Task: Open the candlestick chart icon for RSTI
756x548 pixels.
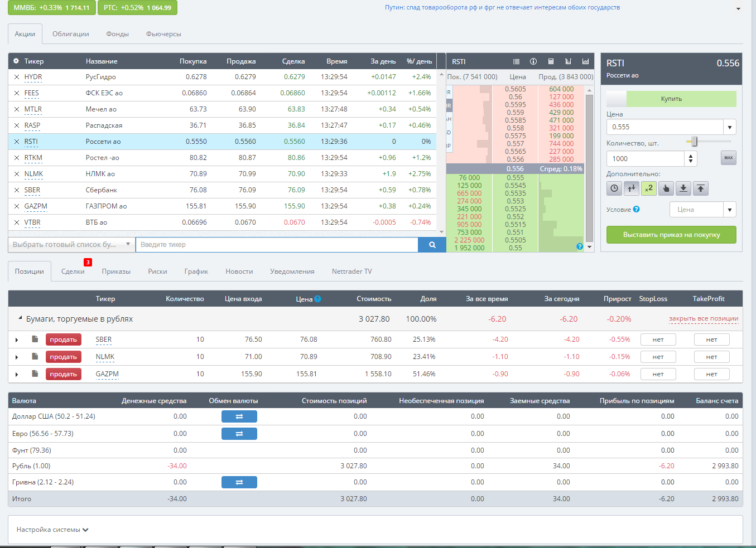Action: tap(568, 61)
